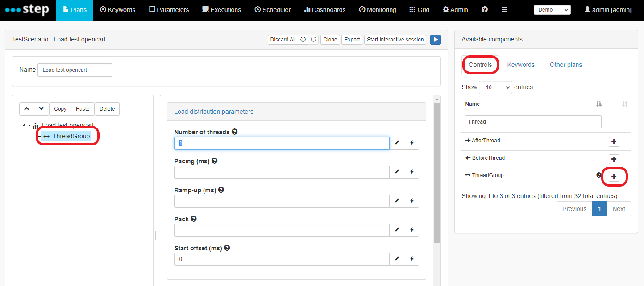The width and height of the screenshot is (644, 286).
Task: Collapse the Load test opencart tree node
Action: point(25,125)
